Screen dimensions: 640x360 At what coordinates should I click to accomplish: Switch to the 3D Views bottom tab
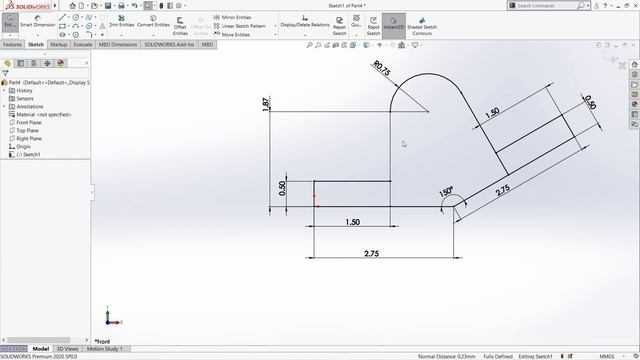click(x=67, y=349)
